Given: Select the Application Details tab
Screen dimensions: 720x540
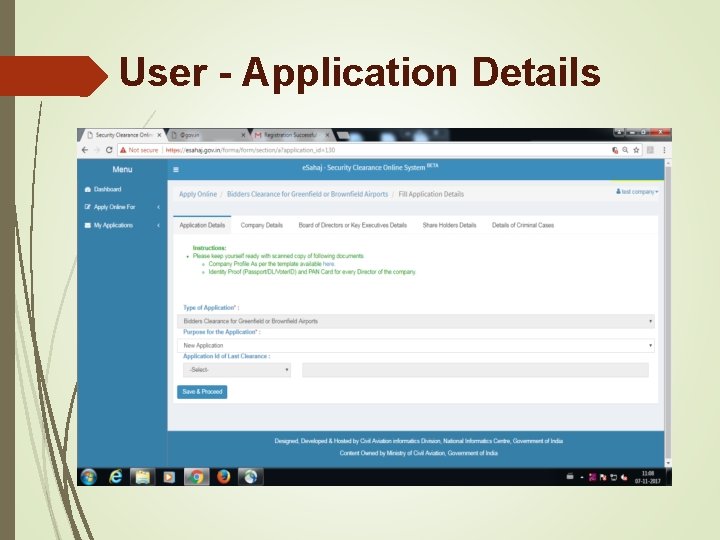Looking at the screenshot, I should point(202,225).
